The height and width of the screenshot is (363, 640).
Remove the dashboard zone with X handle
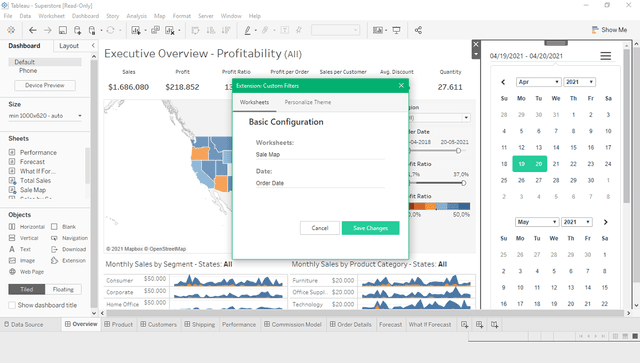tap(476, 44)
